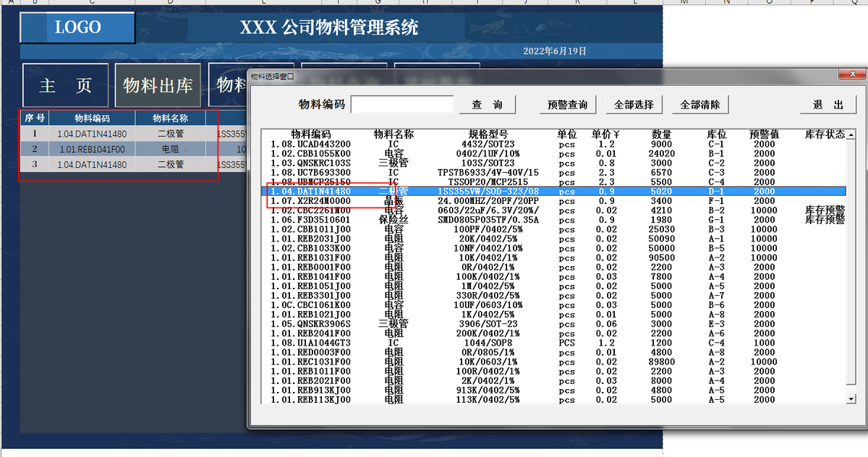868x457 pixels.
Task: Select the 物料编码 header cell in the sheet
Action: click(92, 118)
